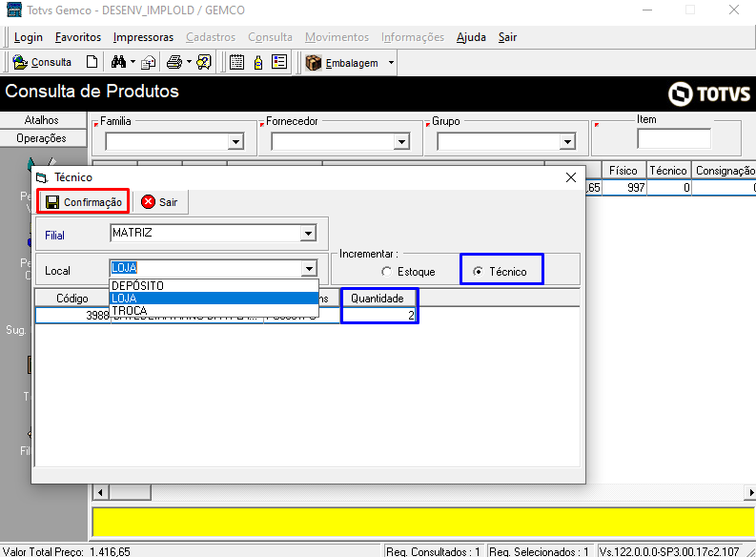This screenshot has width=756, height=557.
Task: Click the Físico cell value 997
Action: click(x=623, y=188)
